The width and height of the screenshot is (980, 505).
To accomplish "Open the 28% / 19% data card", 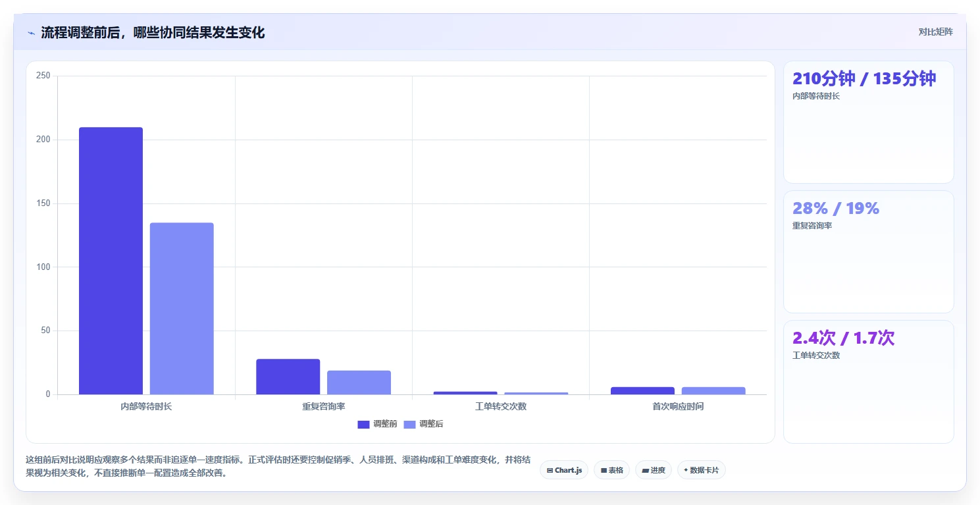I will [x=868, y=252].
